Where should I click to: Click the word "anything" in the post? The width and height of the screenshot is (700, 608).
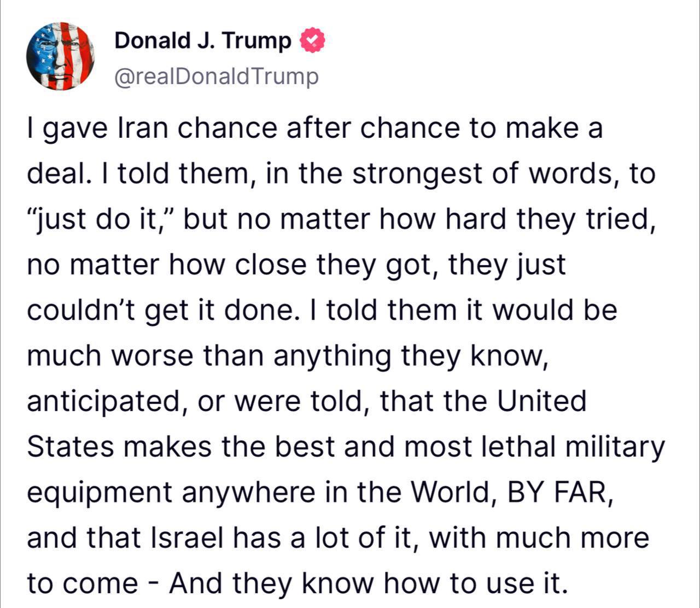tap(332, 356)
